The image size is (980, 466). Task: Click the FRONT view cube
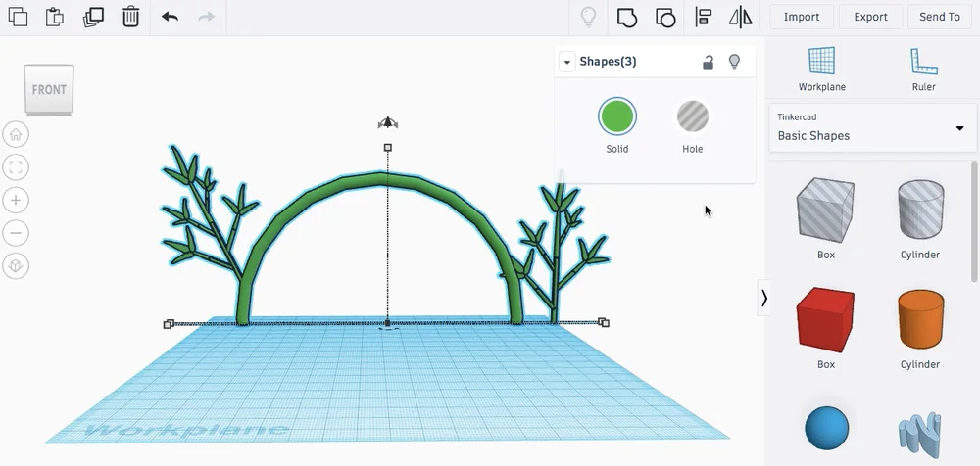click(x=49, y=89)
